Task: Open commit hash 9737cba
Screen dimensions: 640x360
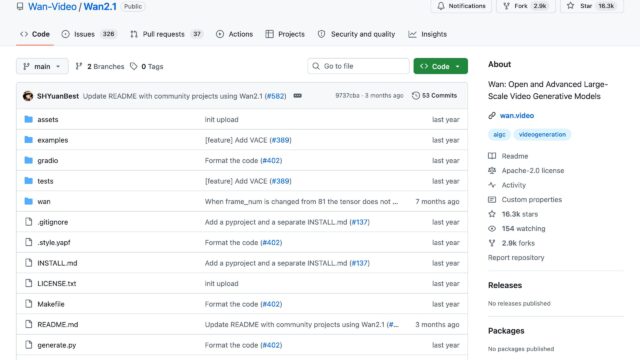Action: click(347, 96)
